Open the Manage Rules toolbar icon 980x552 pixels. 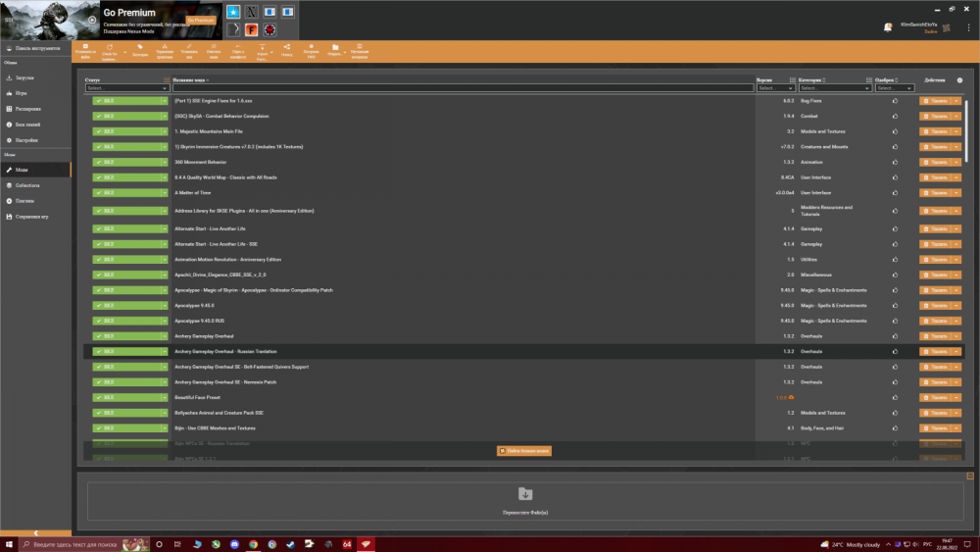[x=165, y=51]
